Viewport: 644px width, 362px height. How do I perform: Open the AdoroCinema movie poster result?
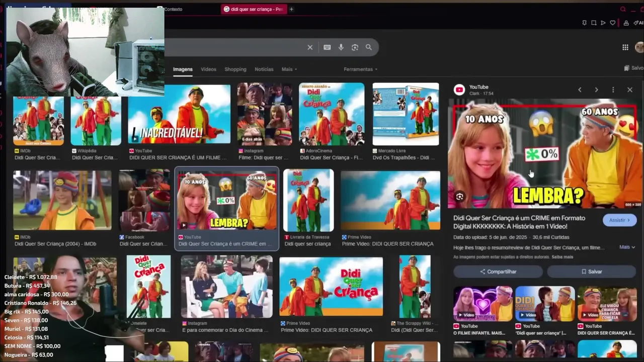click(x=332, y=114)
